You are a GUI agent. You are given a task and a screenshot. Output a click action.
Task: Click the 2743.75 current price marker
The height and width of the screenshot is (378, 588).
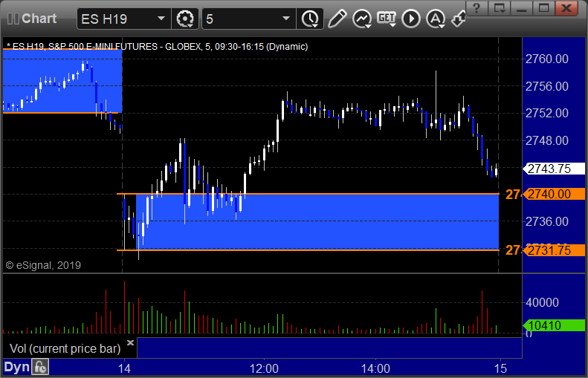click(x=555, y=169)
